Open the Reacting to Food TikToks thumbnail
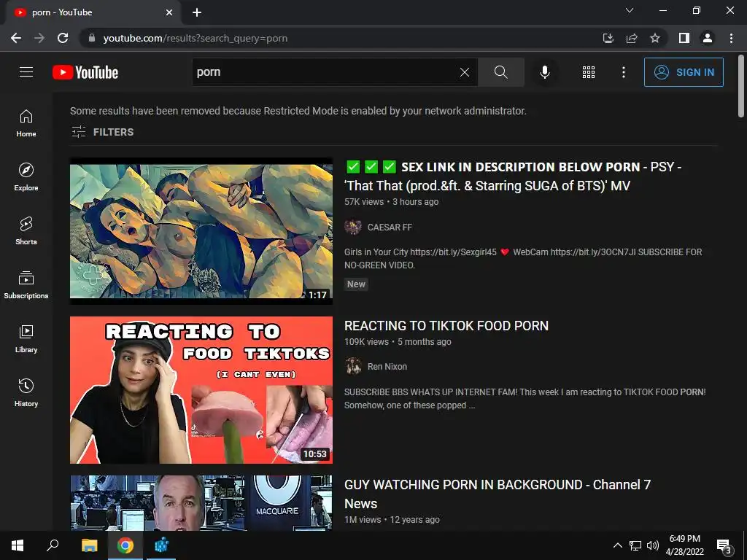The height and width of the screenshot is (560, 747). 201,390
